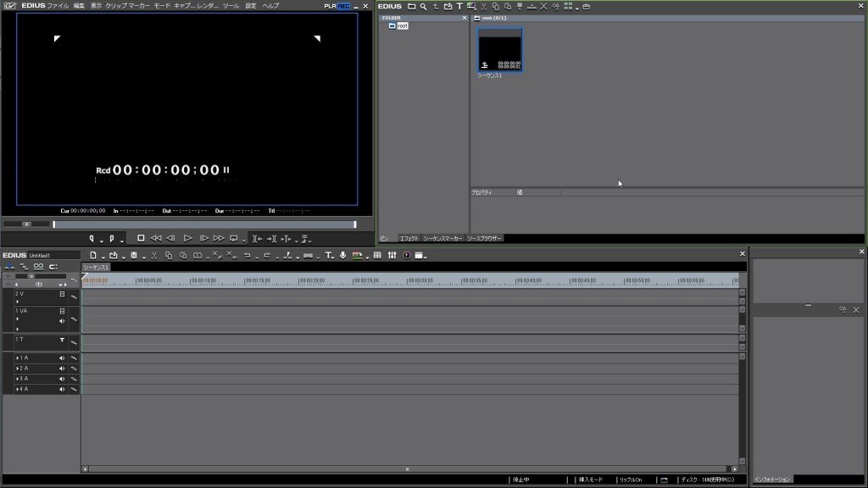Click the new sequence icon in timeline toolbar
Image resolution: width=868 pixels, height=488 pixels.
point(93,255)
